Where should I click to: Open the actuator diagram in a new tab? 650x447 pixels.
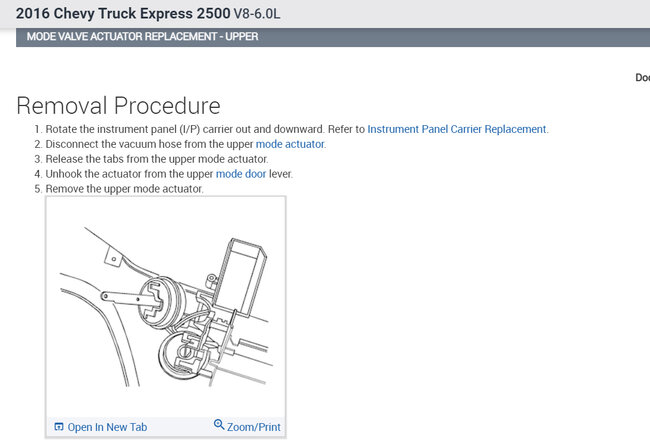point(107,427)
